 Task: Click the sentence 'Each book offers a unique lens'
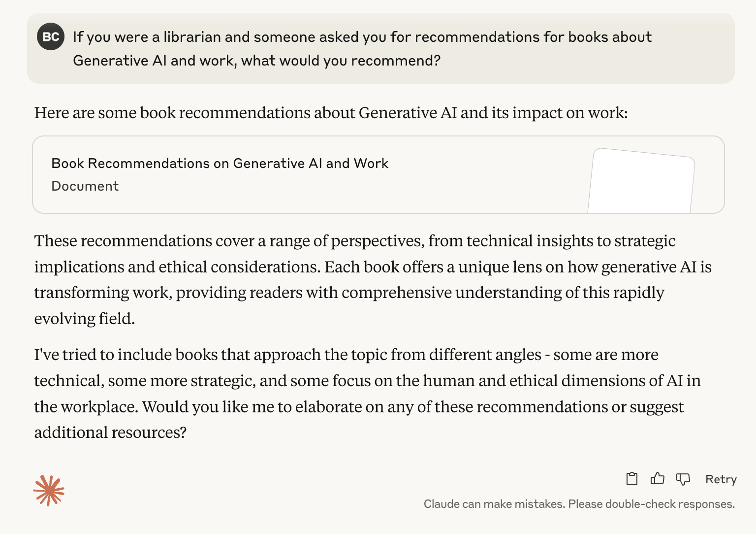(518, 267)
